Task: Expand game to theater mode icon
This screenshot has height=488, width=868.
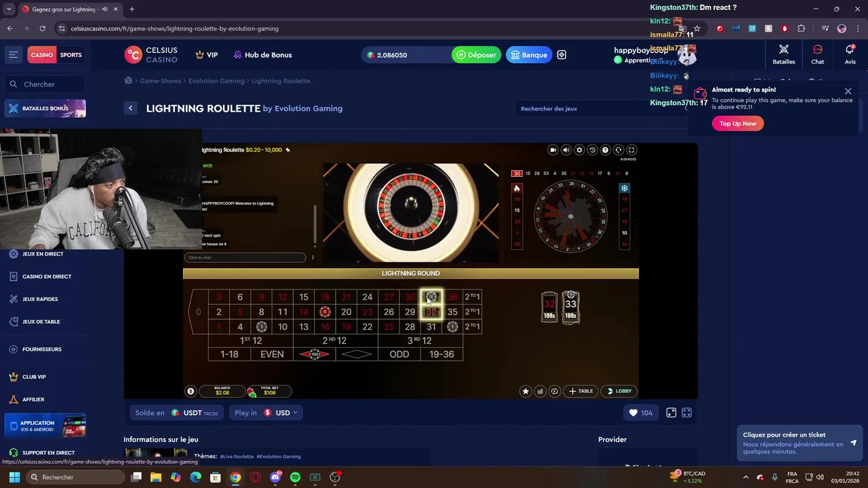Action: (671, 413)
